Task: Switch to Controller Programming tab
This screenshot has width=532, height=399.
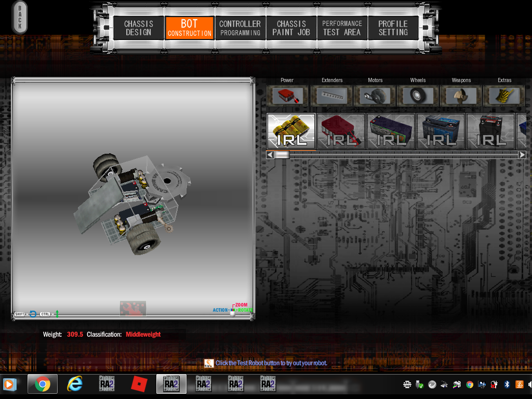Action: [240, 28]
